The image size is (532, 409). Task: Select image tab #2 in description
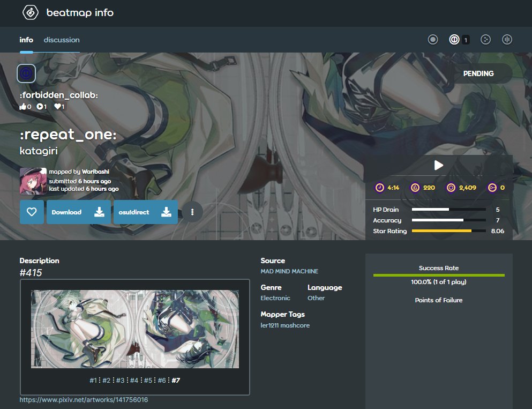click(x=107, y=380)
